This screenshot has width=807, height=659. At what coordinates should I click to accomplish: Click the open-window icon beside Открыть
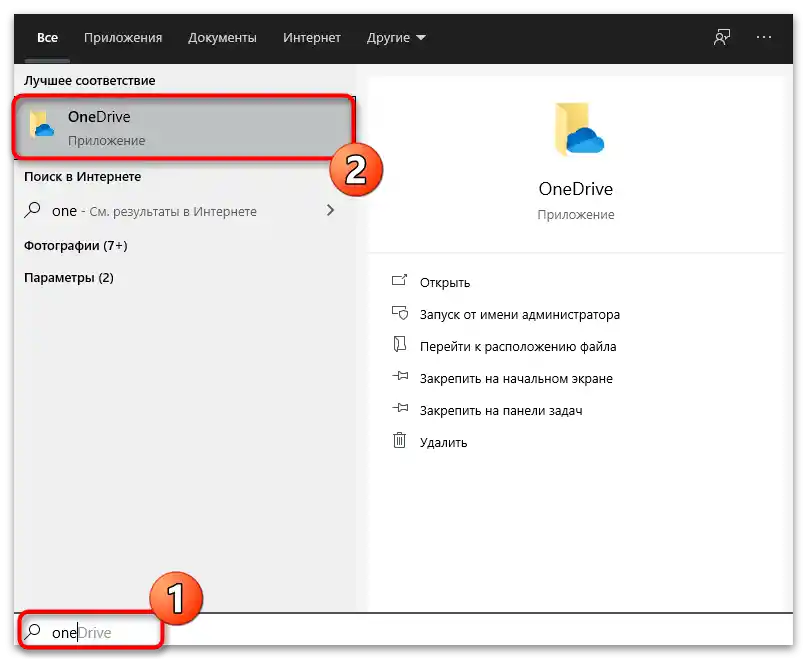[x=399, y=280]
